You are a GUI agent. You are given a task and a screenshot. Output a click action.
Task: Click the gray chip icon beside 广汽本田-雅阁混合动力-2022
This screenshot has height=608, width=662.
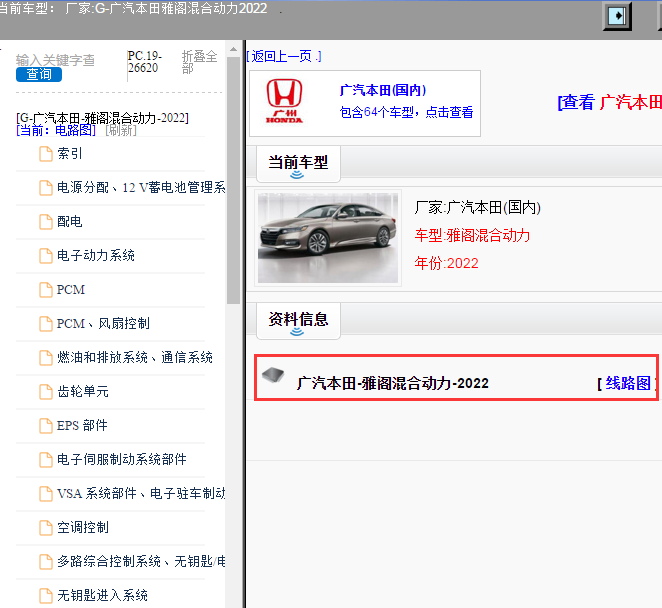273,375
